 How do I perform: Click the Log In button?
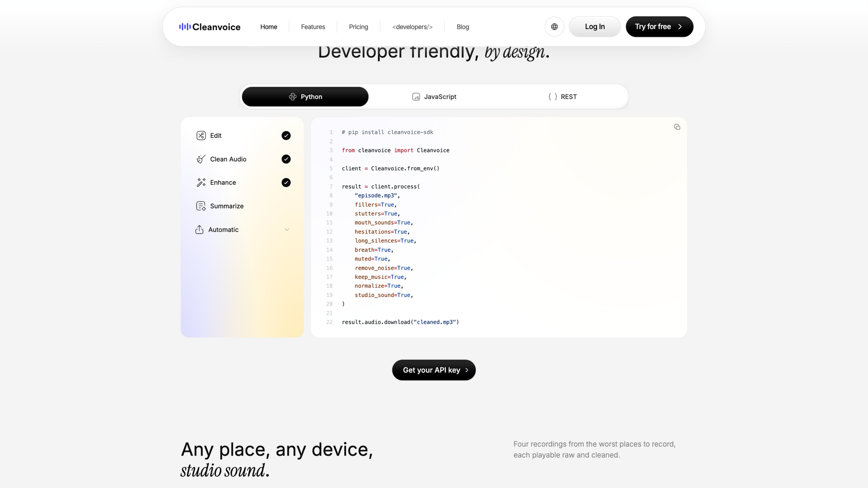tap(595, 27)
